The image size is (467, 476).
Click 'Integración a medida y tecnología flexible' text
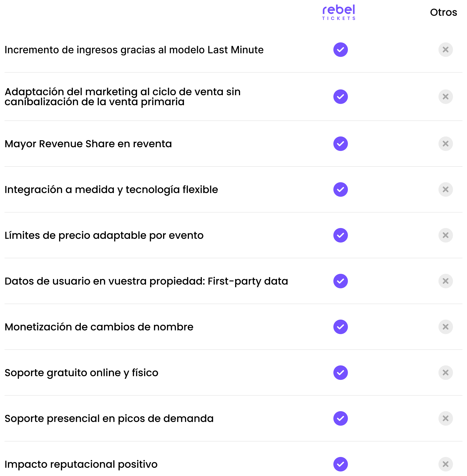tap(111, 189)
